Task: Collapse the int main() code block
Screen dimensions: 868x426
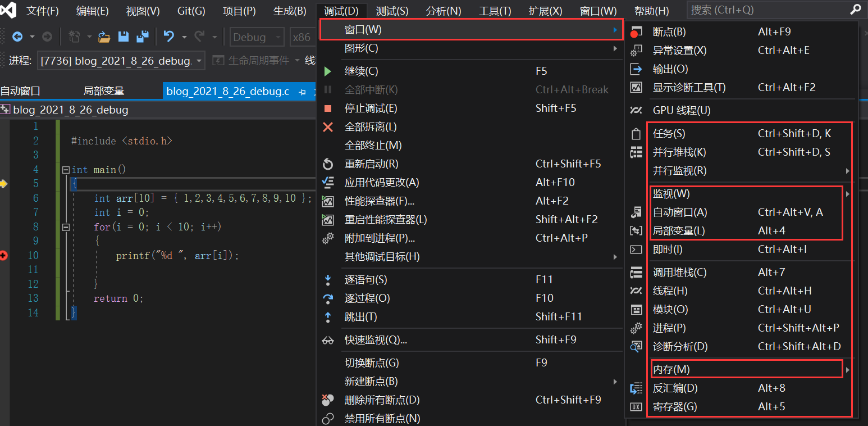Action: (x=66, y=170)
